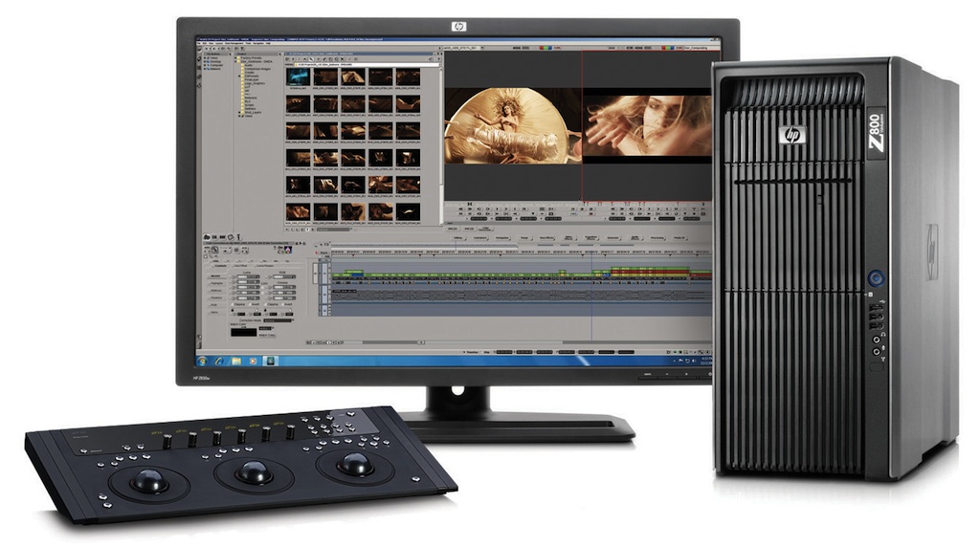This screenshot has width=980, height=548.
Task: Click the black Match Color swatch
Action: pos(244,333)
